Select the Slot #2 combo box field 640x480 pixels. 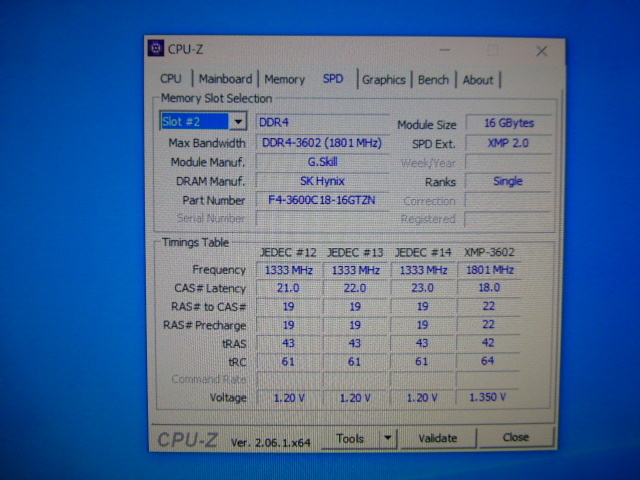click(203, 121)
